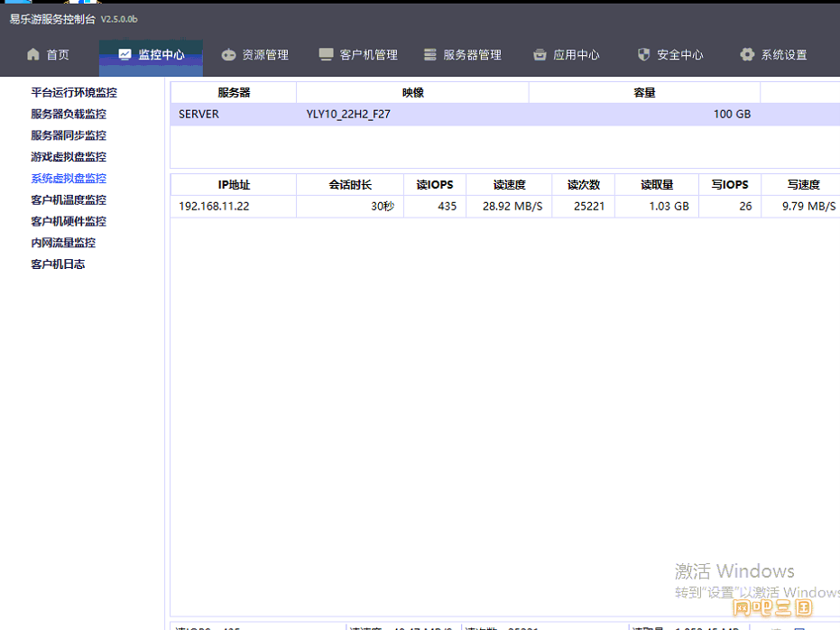The width and height of the screenshot is (840, 630).
Task: Open 游戏虚拟盘监控 sidebar entry
Action: (69, 157)
